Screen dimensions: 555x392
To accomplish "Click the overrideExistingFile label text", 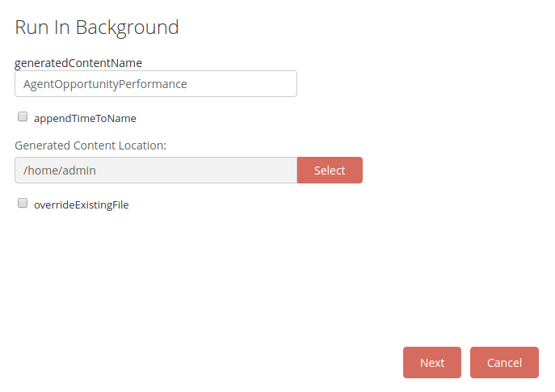I will 81,204.
